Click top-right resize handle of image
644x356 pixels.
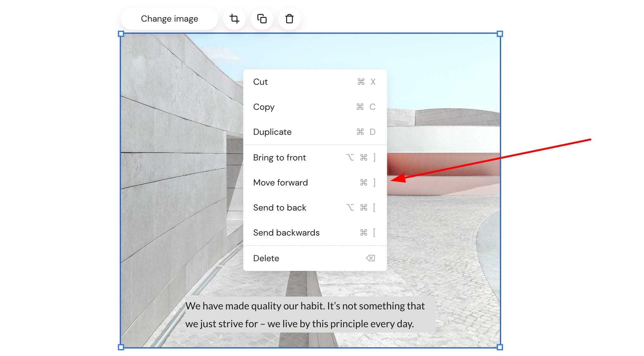coord(500,34)
